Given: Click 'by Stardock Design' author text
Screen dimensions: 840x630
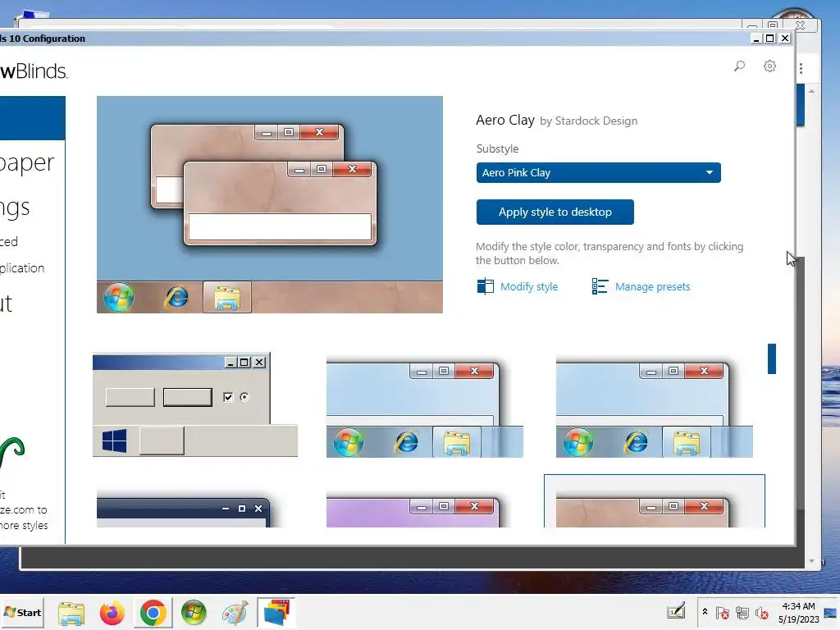Looking at the screenshot, I should coord(589,121).
